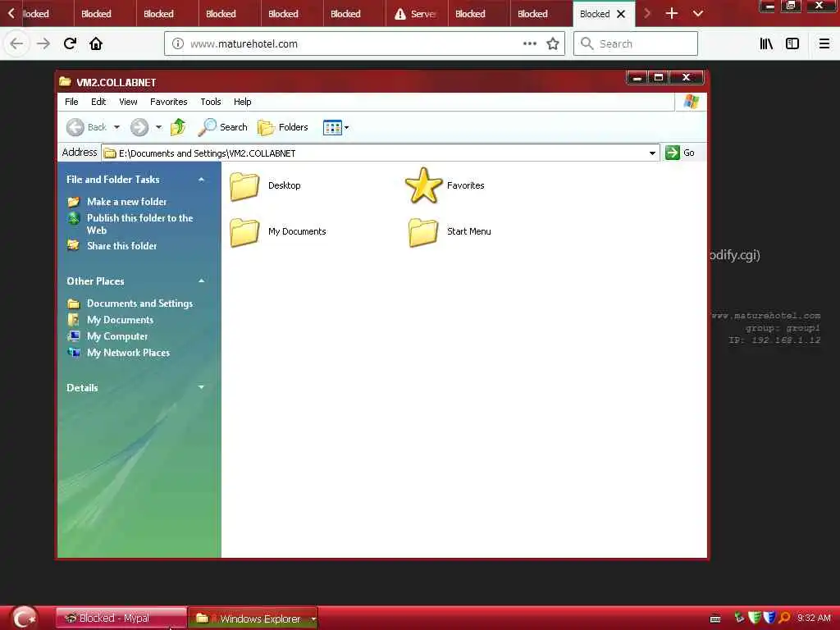Go to the browser home page
The image size is (840, 630).
(x=96, y=43)
